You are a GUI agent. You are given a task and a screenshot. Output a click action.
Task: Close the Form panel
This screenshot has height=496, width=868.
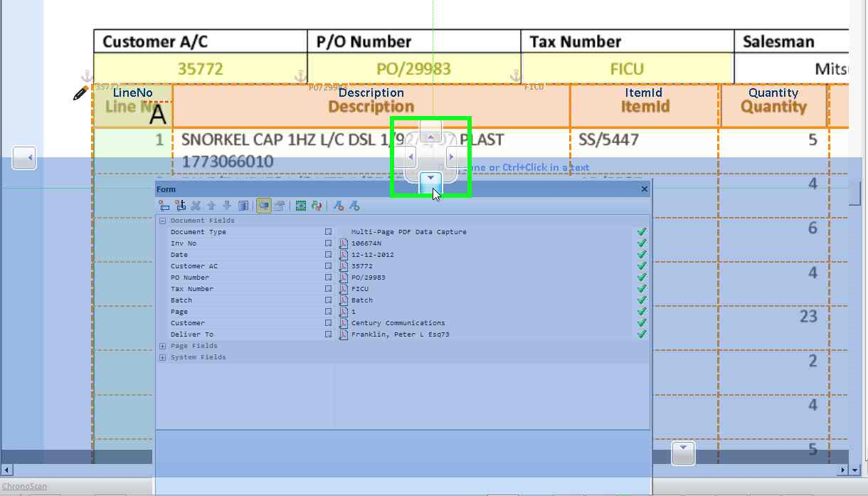point(645,189)
